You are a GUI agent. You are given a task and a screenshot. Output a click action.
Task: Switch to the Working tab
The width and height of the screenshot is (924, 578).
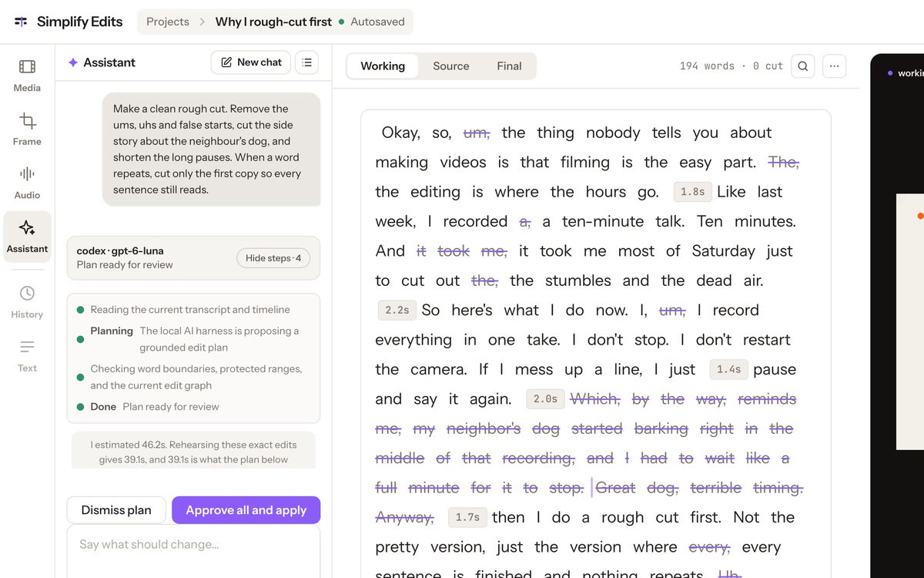pyautogui.click(x=383, y=66)
